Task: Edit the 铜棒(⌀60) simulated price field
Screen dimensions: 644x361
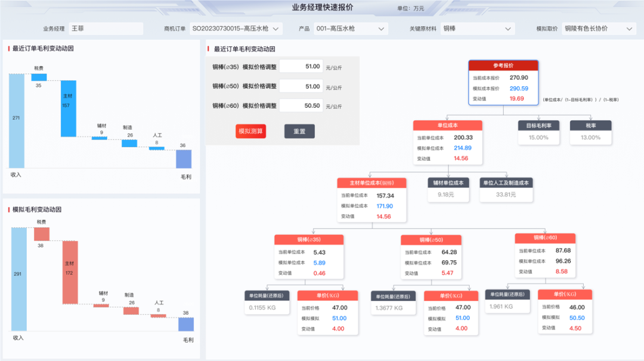Action: click(x=301, y=105)
